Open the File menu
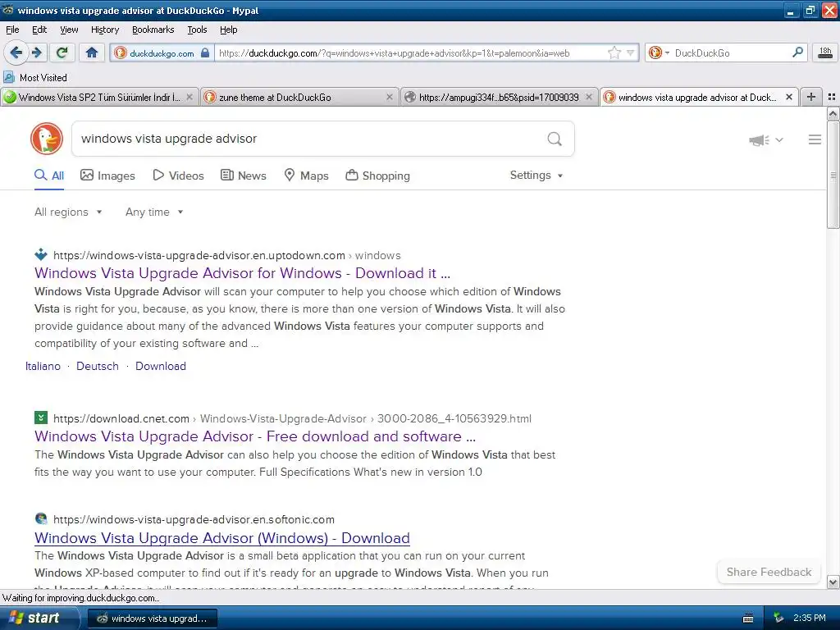 click(x=12, y=30)
